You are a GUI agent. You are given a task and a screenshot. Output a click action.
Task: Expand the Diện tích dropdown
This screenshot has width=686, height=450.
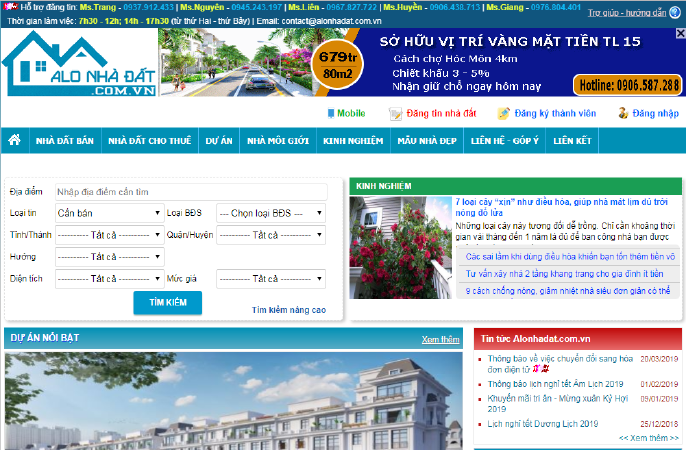[109, 279]
